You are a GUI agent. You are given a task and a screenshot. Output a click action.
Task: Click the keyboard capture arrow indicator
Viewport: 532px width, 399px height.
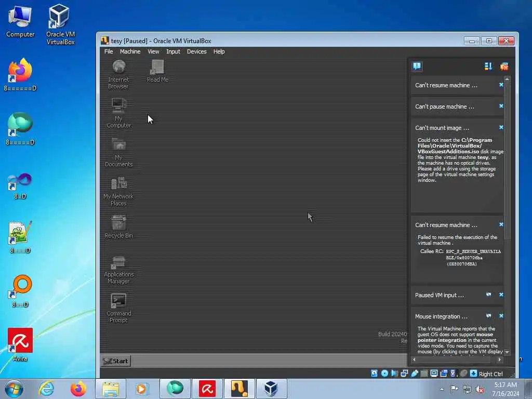tap(474, 374)
